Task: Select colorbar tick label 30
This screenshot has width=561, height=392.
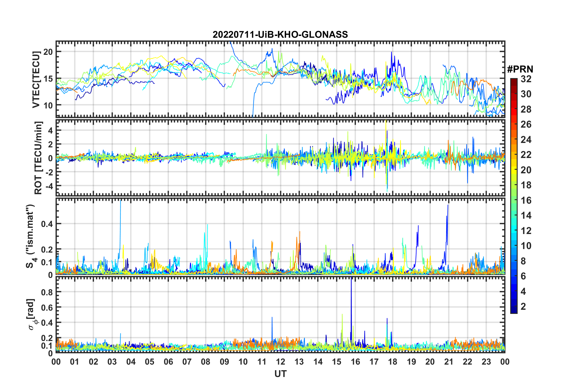Action: click(526, 94)
